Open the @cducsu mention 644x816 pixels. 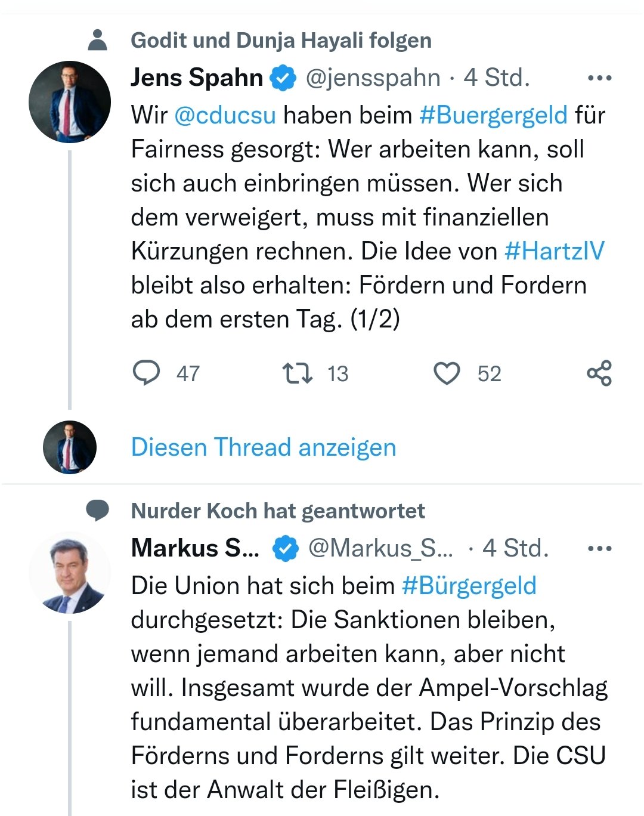pyautogui.click(x=225, y=115)
